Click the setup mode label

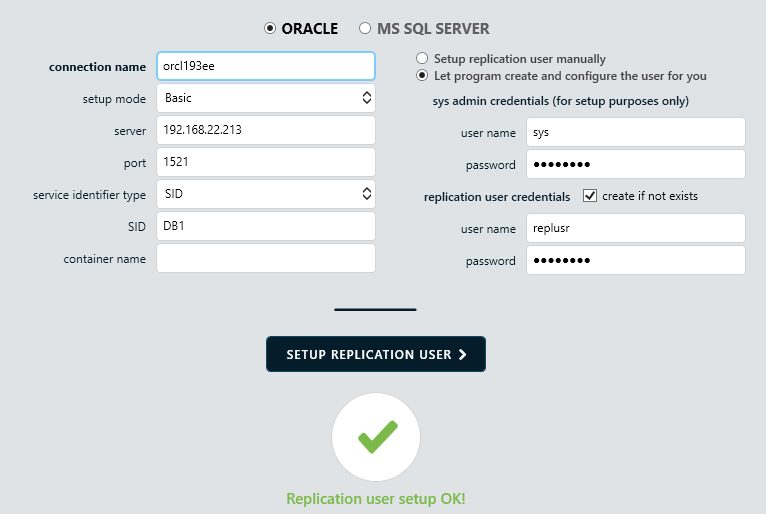[114, 99]
